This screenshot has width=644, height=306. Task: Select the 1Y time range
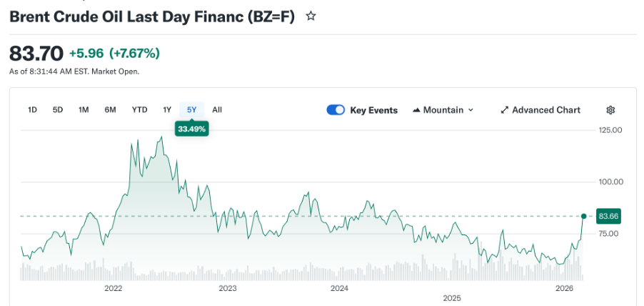click(x=167, y=110)
